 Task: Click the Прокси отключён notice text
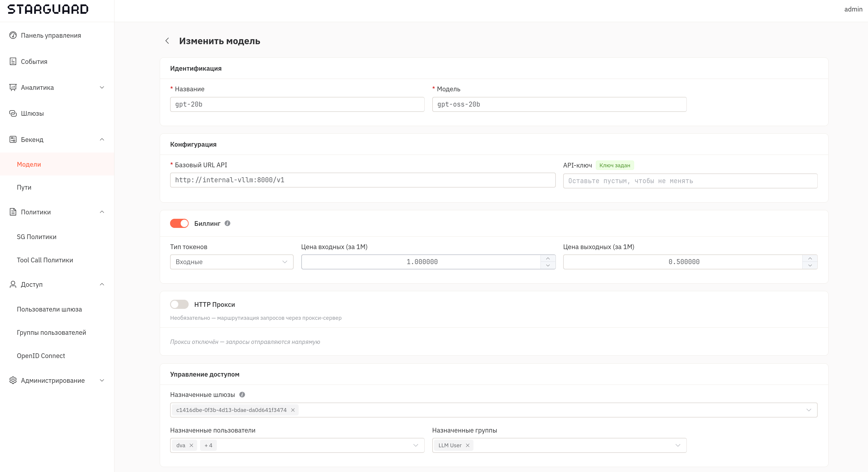[x=245, y=342]
